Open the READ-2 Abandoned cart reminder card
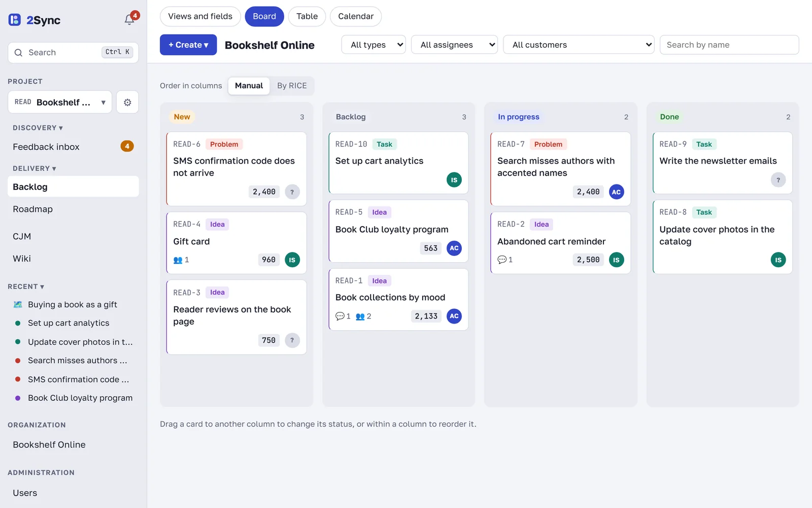 (560, 243)
